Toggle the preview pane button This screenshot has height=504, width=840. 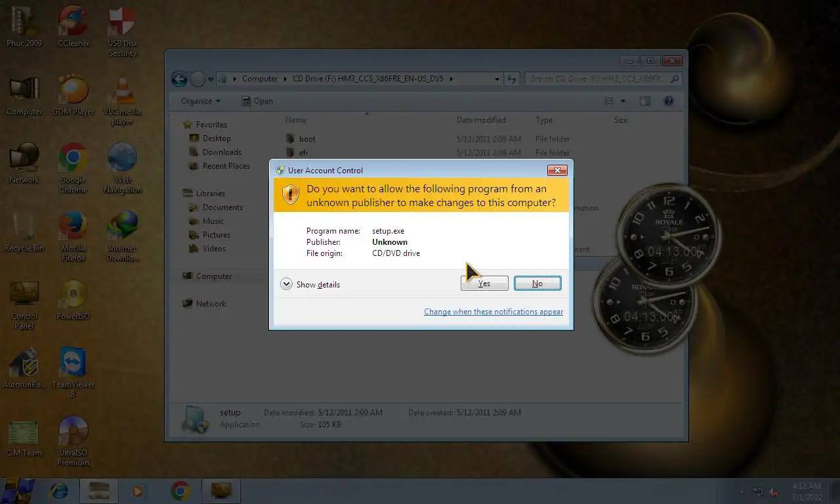click(645, 101)
